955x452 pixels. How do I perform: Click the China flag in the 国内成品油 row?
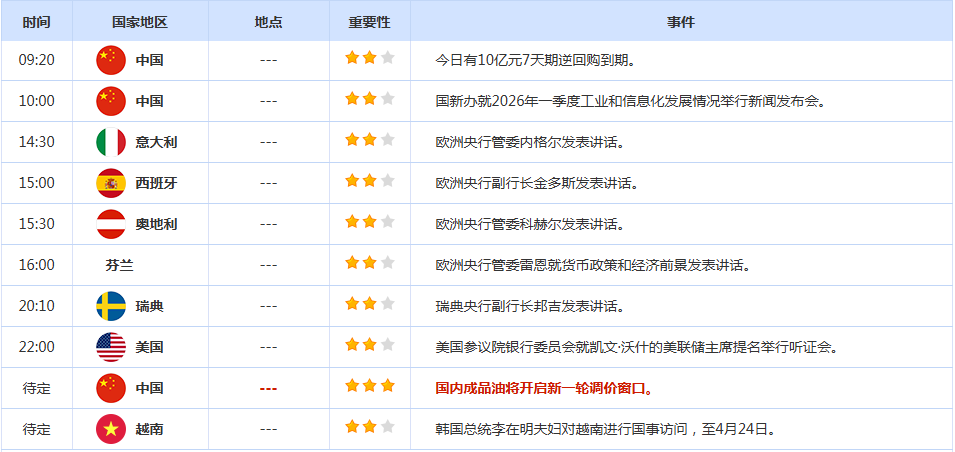[111, 388]
